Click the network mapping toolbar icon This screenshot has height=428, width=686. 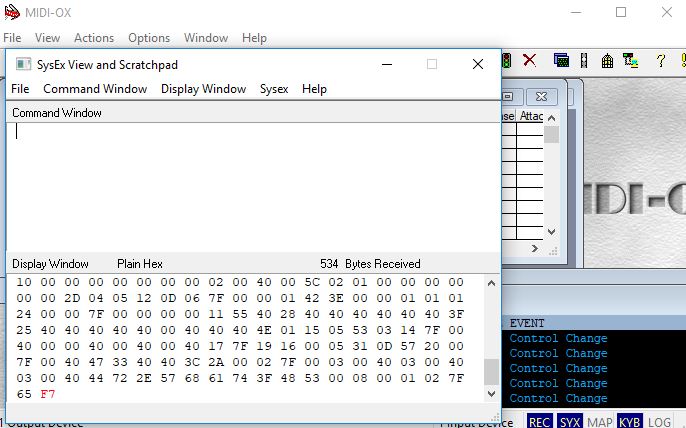(630, 60)
